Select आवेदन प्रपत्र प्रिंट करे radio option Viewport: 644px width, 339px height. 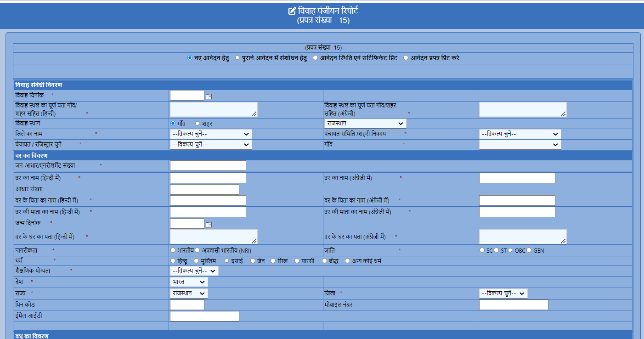coord(406,58)
